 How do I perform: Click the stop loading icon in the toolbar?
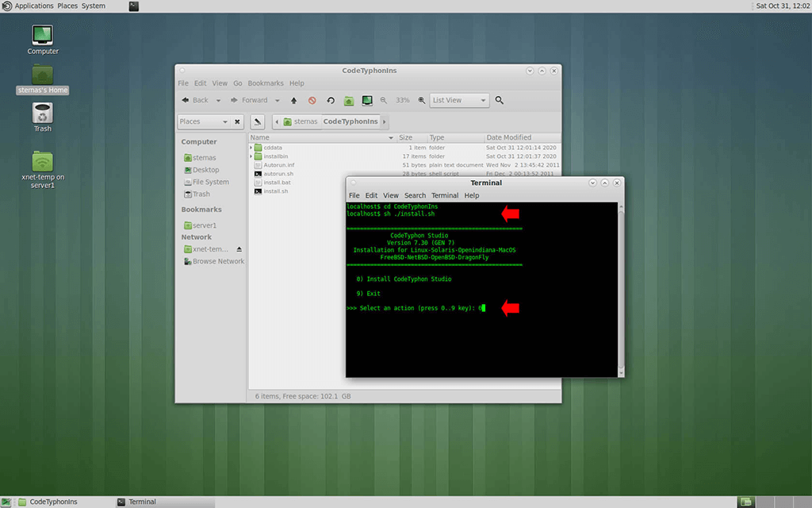coord(312,100)
